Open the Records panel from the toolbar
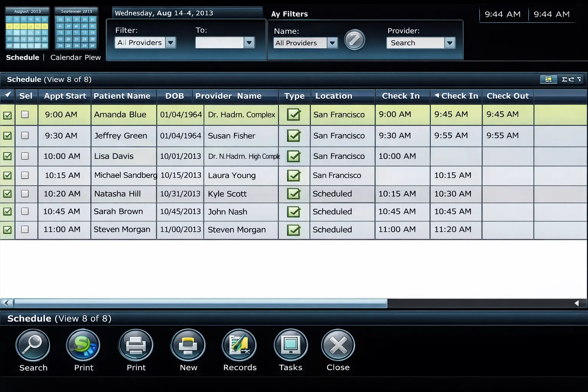The width and height of the screenshot is (588, 392). 239,345
